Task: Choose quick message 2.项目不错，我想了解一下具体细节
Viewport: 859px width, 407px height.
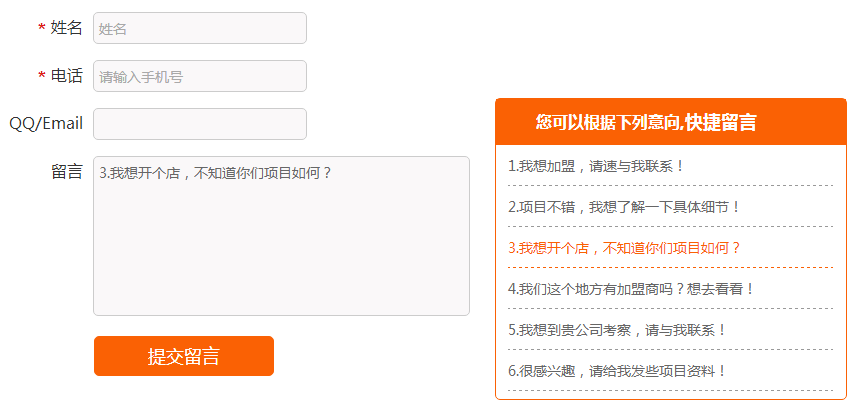Action: tap(624, 207)
